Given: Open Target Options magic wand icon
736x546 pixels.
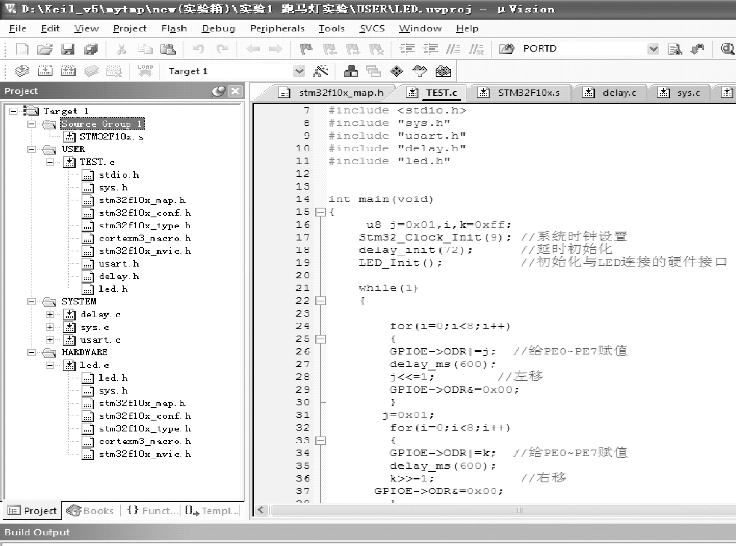Looking at the screenshot, I should click(x=322, y=71).
